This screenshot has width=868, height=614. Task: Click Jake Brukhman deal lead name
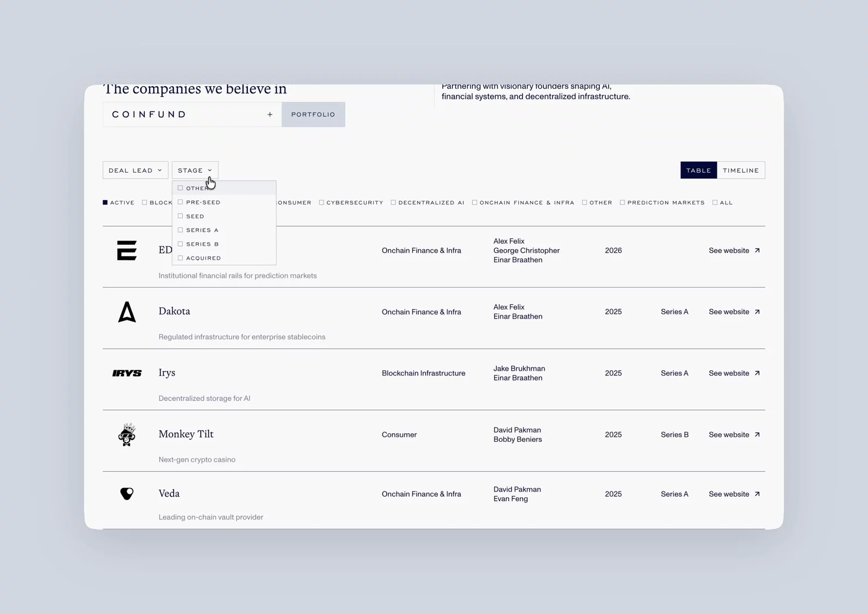519,368
